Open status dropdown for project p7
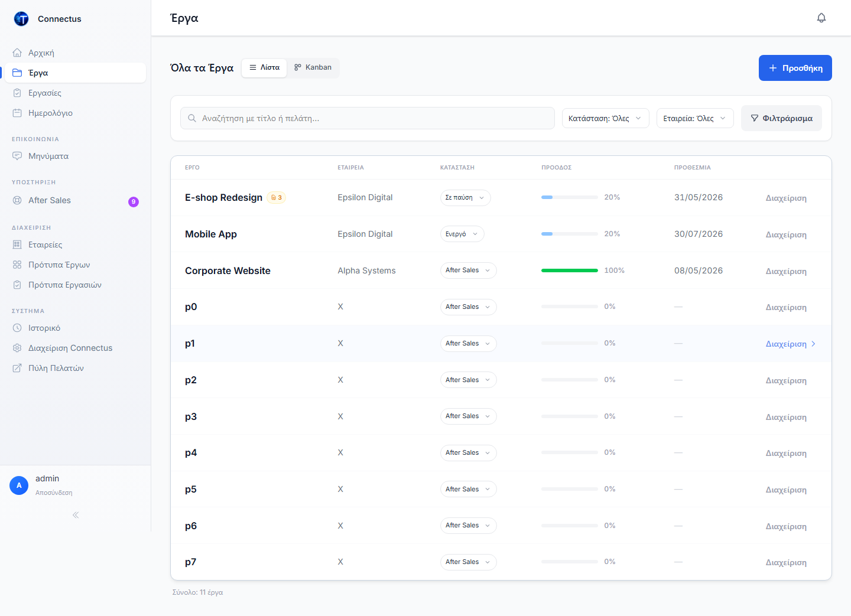The height and width of the screenshot is (616, 851). click(468, 562)
